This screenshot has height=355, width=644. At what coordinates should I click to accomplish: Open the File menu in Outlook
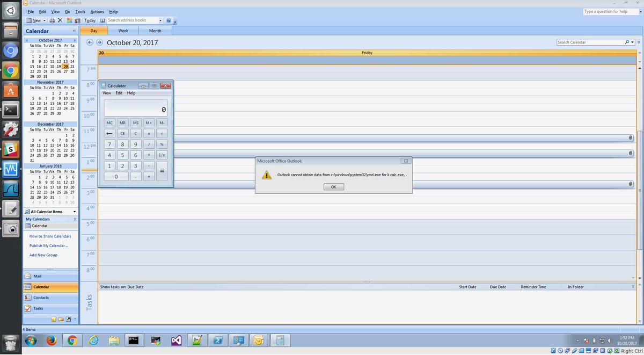click(31, 11)
